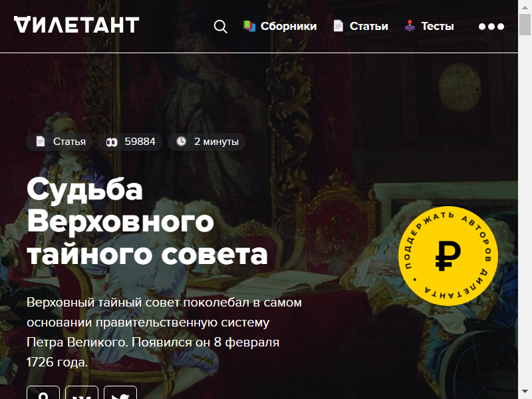Click the yellow Поддержать авторов ruble badge
This screenshot has height=399, width=532.
pos(448,256)
